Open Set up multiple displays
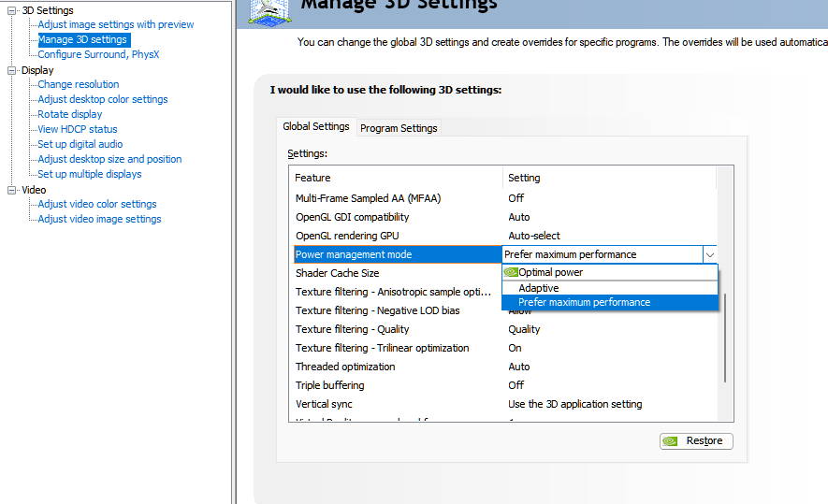The image size is (828, 504). pyautogui.click(x=90, y=174)
